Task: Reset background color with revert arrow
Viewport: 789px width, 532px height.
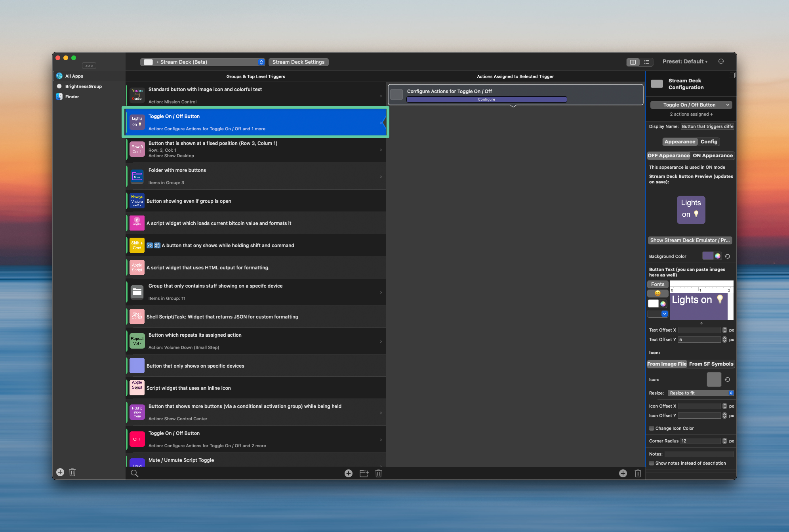Action: pos(728,256)
